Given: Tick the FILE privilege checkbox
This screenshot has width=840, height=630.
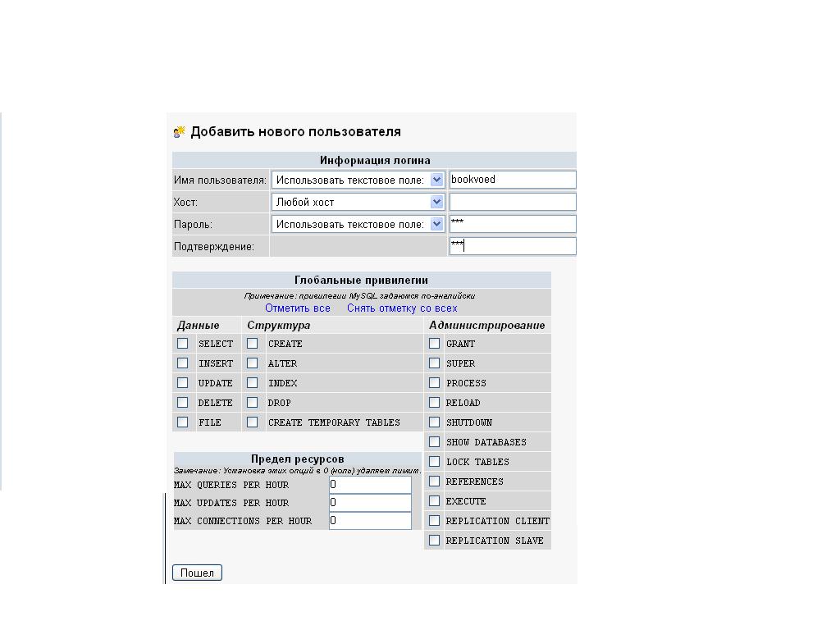Looking at the screenshot, I should click(183, 422).
